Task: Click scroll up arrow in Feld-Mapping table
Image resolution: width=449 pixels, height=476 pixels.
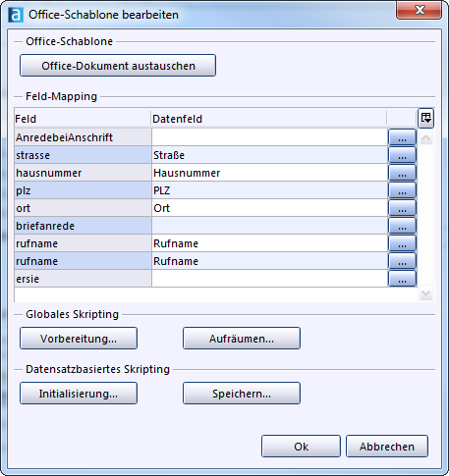Action: point(425,138)
